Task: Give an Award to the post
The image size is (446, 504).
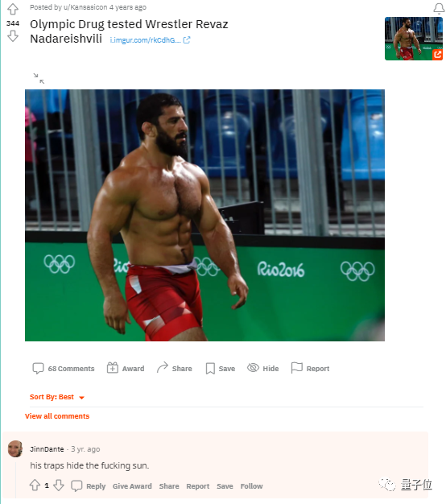Action: click(126, 369)
